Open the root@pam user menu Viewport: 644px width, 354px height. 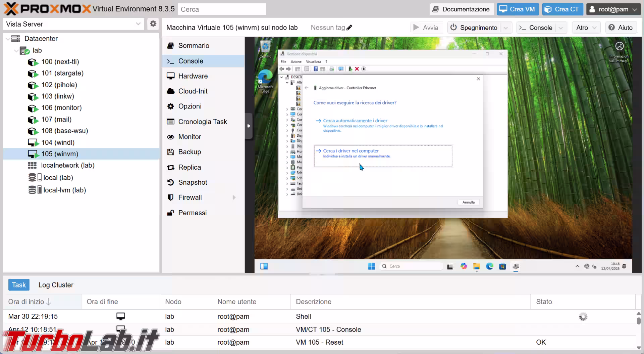point(613,9)
